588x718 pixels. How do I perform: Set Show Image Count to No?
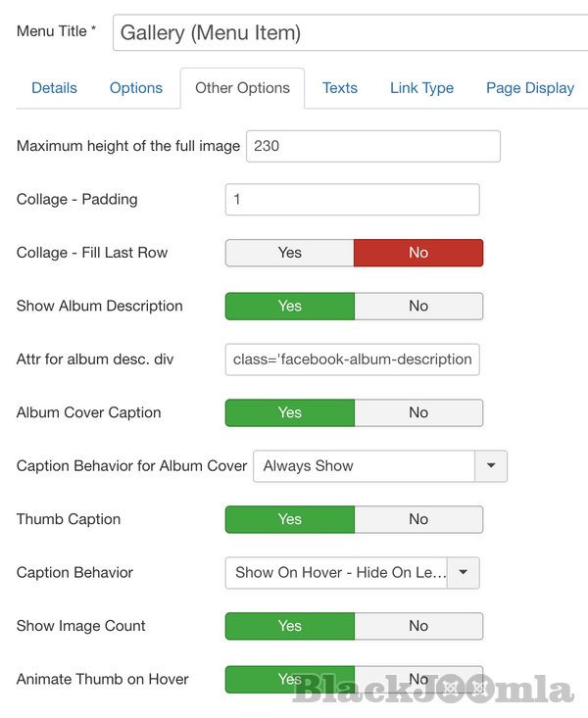tap(418, 626)
